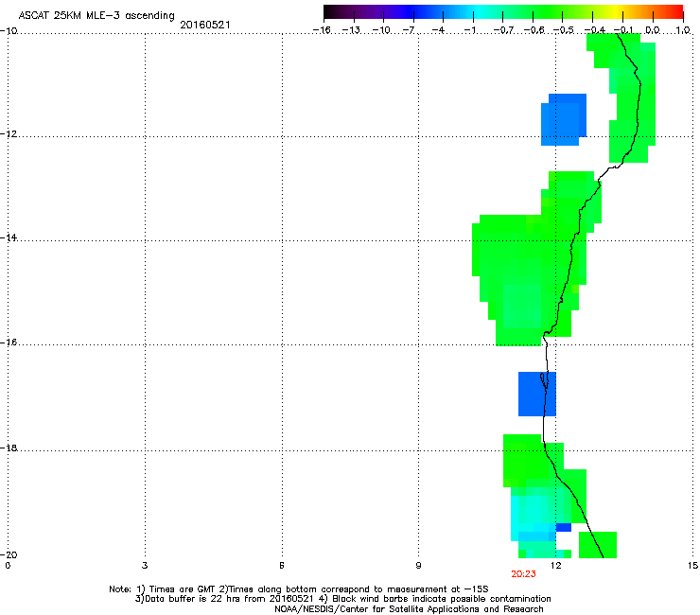
Task: Click the color bar label -0.1
Action: click(623, 30)
